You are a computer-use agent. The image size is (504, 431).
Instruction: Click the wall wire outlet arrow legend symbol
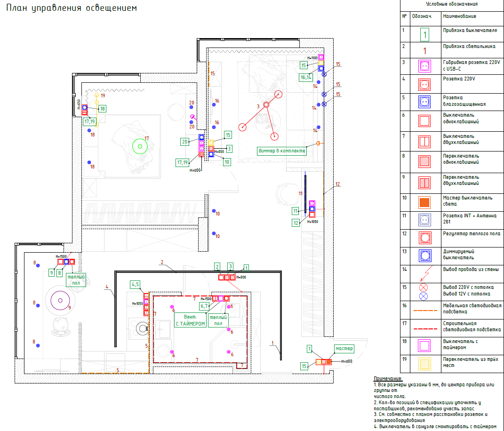point(426,273)
